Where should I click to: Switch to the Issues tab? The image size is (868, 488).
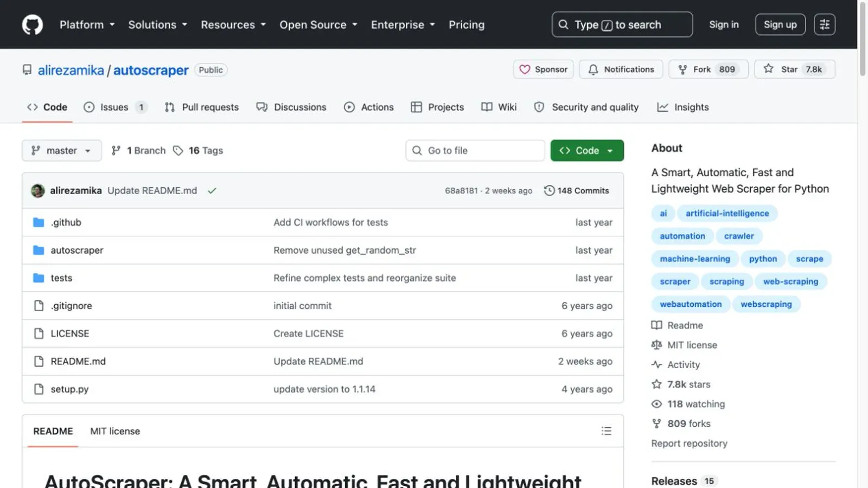point(115,107)
